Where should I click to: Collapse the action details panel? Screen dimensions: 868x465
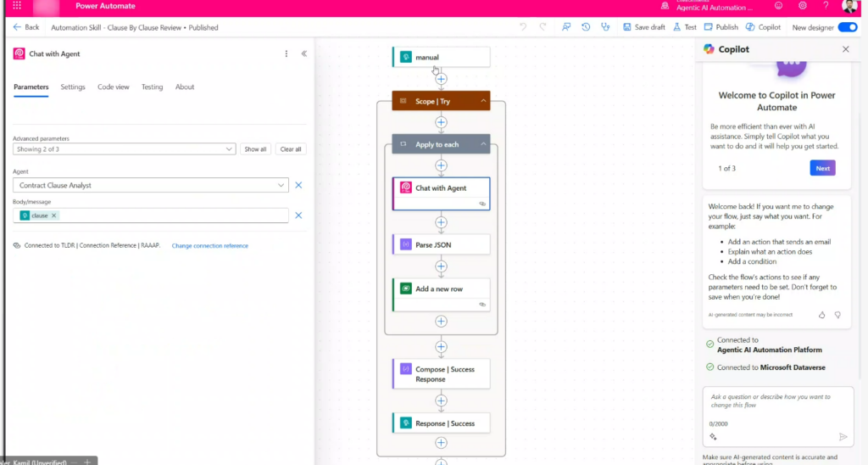(x=304, y=53)
